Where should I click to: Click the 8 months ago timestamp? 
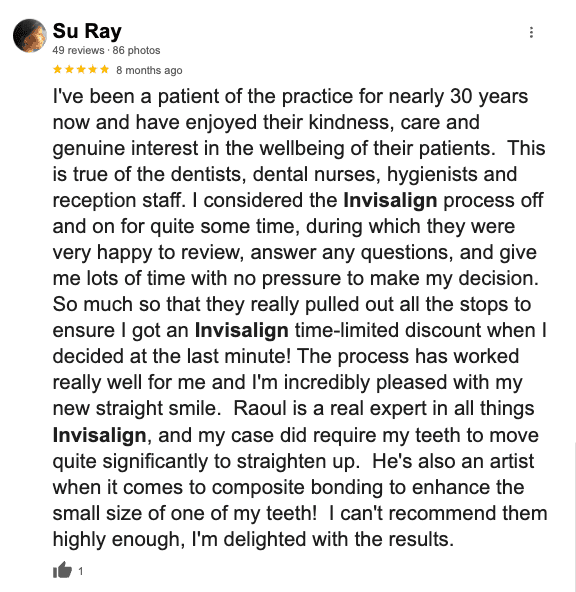point(149,70)
